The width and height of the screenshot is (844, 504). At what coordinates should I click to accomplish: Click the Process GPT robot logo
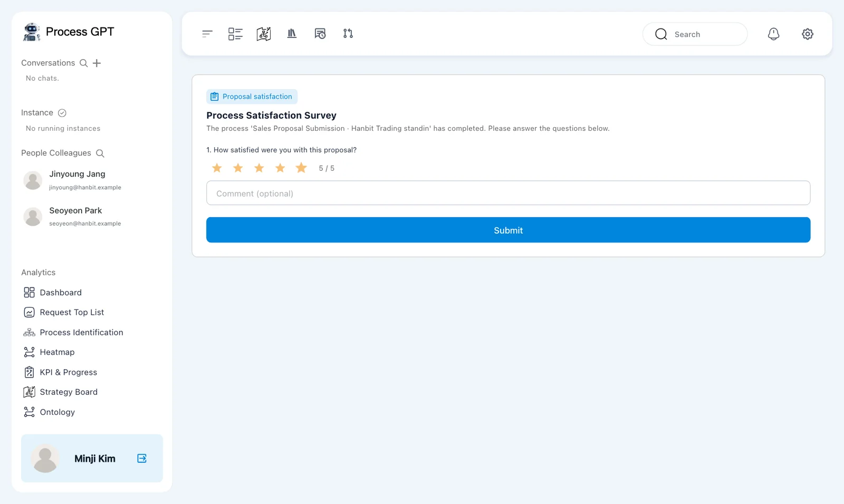pos(32,32)
